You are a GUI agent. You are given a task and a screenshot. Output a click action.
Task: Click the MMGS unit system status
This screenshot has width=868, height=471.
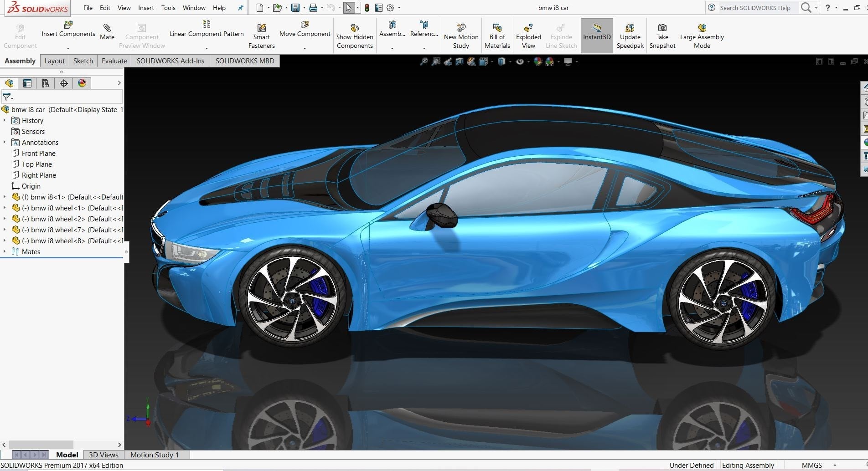pyautogui.click(x=811, y=465)
